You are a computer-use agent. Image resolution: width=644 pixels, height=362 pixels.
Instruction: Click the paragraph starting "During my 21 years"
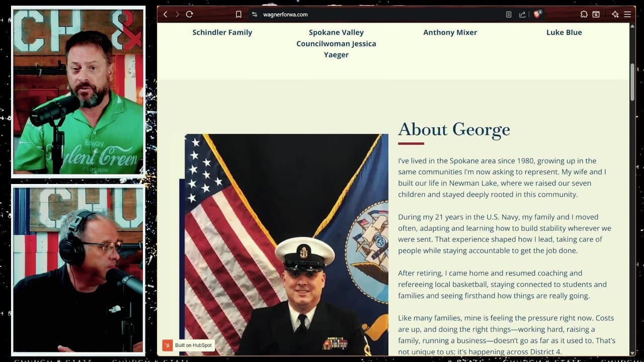click(x=505, y=234)
